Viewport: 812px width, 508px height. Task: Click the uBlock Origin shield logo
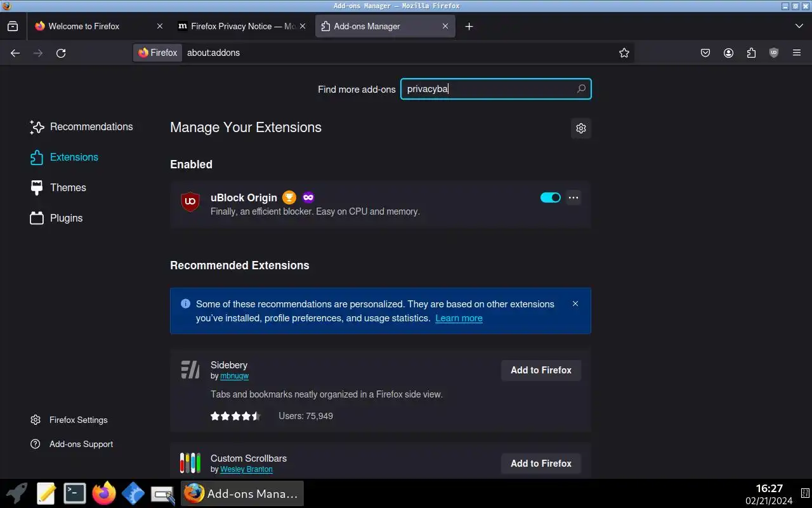[x=190, y=202]
